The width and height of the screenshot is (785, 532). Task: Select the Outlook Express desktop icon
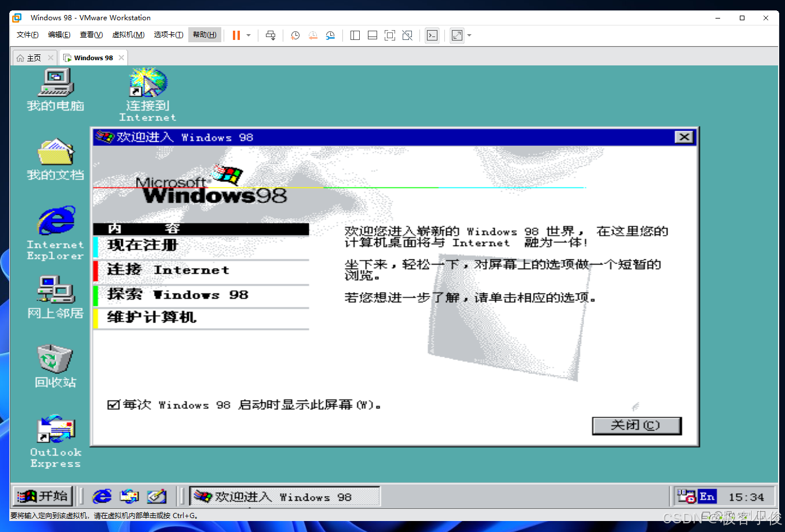click(x=56, y=441)
